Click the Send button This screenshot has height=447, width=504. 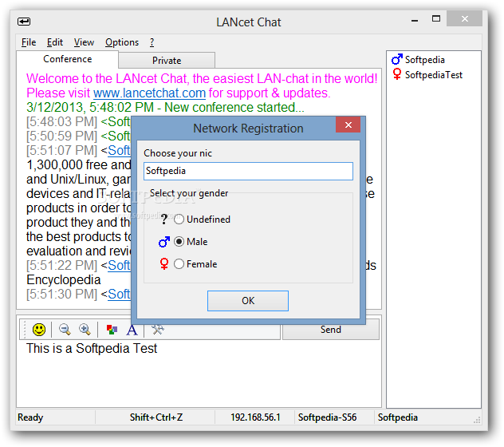[331, 330]
